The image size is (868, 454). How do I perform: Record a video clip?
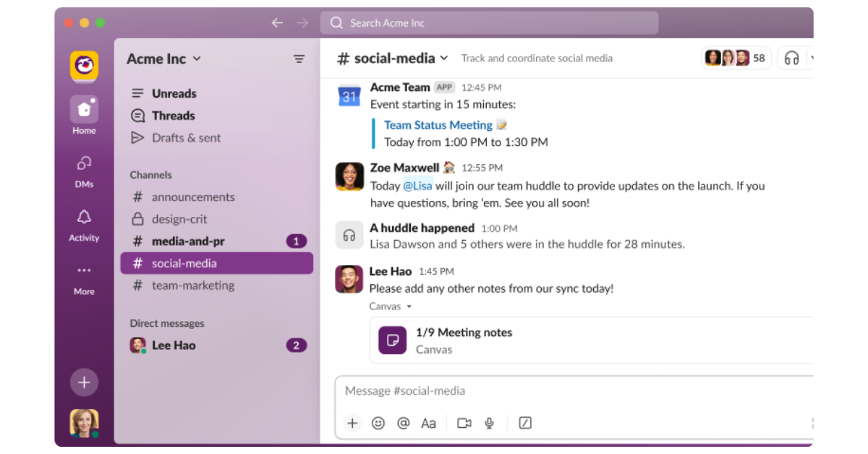pyautogui.click(x=464, y=423)
